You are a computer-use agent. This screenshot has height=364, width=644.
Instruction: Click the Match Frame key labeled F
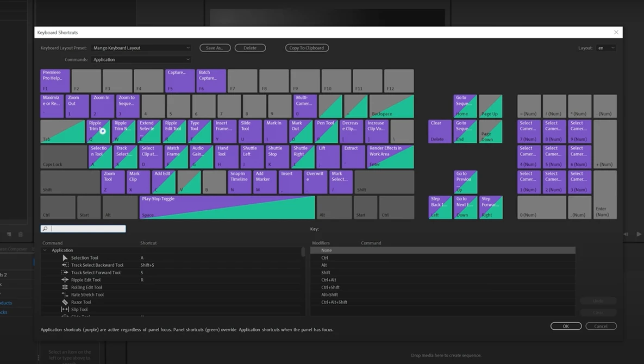click(x=176, y=157)
